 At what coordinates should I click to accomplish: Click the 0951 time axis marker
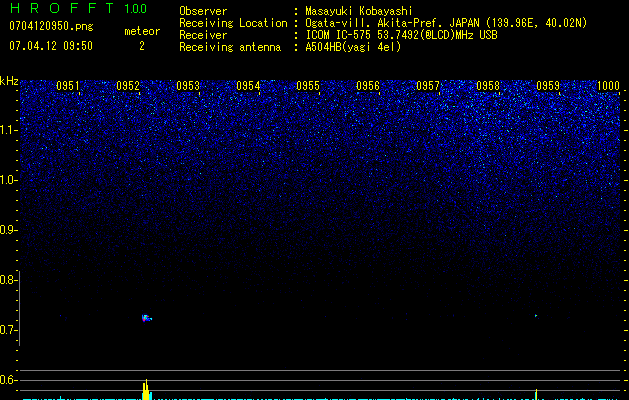point(68,86)
